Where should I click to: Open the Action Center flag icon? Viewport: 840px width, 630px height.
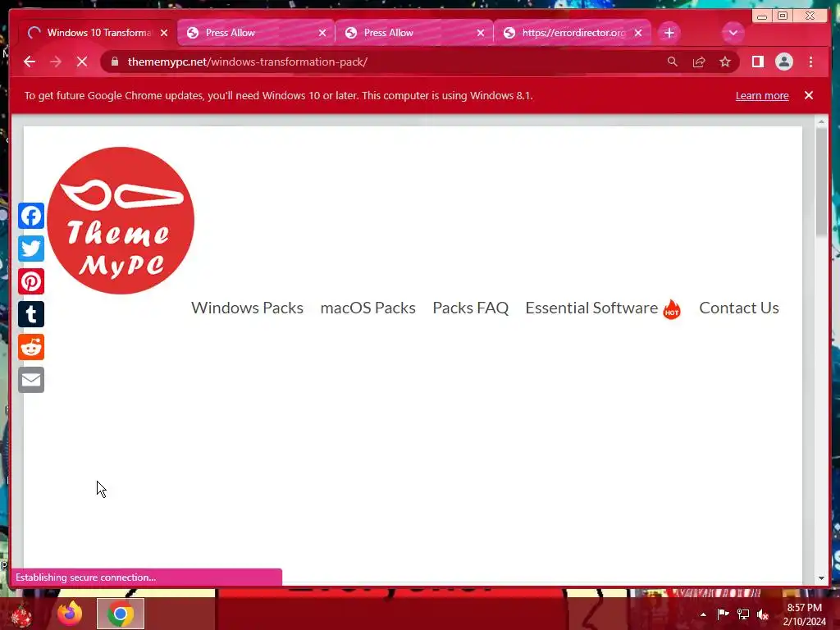(x=723, y=614)
